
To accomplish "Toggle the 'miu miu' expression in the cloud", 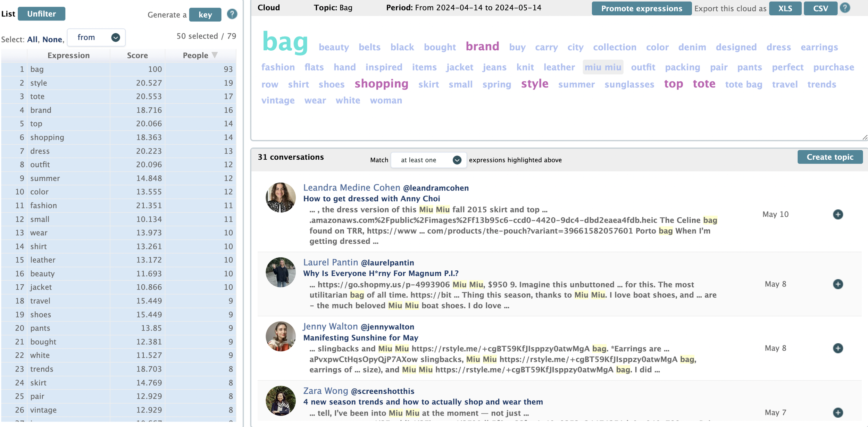I will pyautogui.click(x=603, y=67).
